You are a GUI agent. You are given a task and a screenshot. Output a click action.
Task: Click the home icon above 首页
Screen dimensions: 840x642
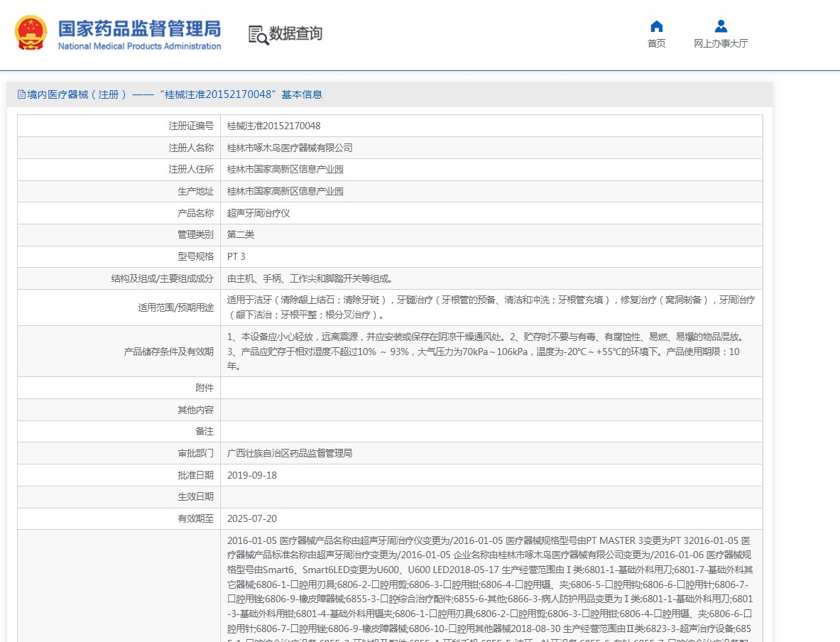(x=656, y=27)
